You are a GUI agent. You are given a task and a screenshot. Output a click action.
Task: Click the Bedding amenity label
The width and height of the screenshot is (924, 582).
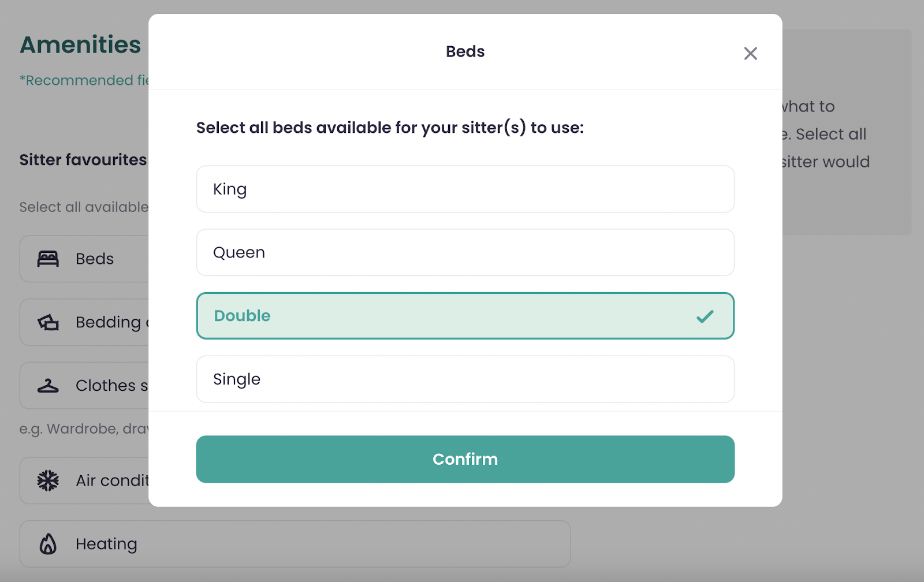coord(110,322)
